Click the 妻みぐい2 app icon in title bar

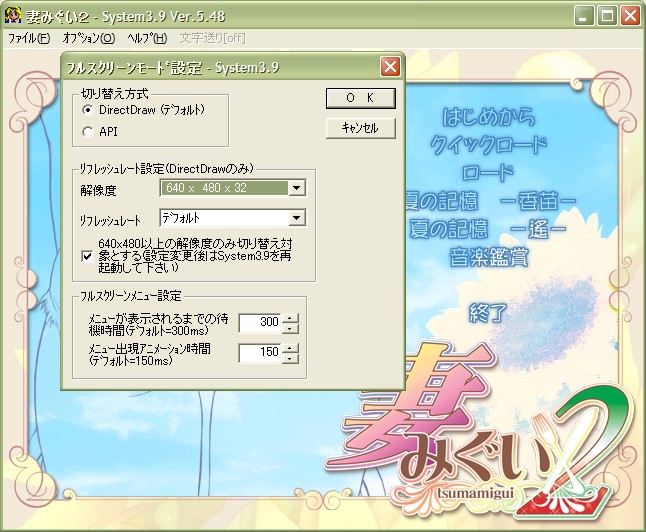click(13, 16)
